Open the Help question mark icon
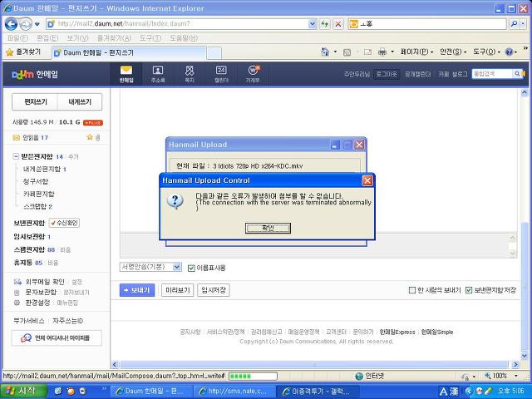The height and width of the screenshot is (399, 532). tap(509, 52)
